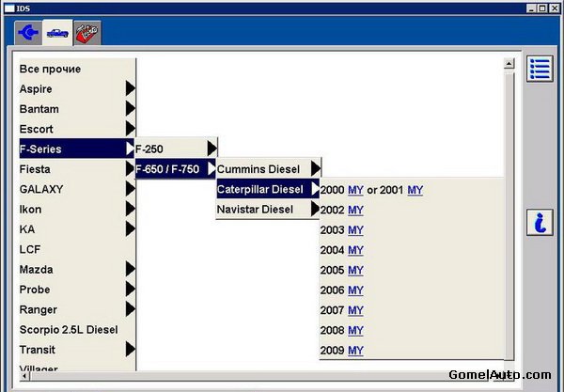Click the horizontal scrollbar left arrow
This screenshot has width=564, height=392.
pos(24,376)
